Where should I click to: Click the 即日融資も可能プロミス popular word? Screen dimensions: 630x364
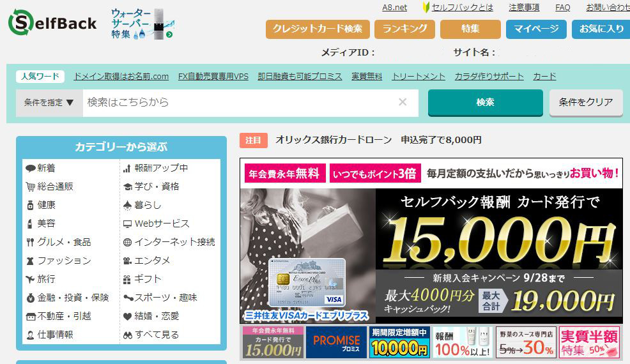tap(300, 77)
